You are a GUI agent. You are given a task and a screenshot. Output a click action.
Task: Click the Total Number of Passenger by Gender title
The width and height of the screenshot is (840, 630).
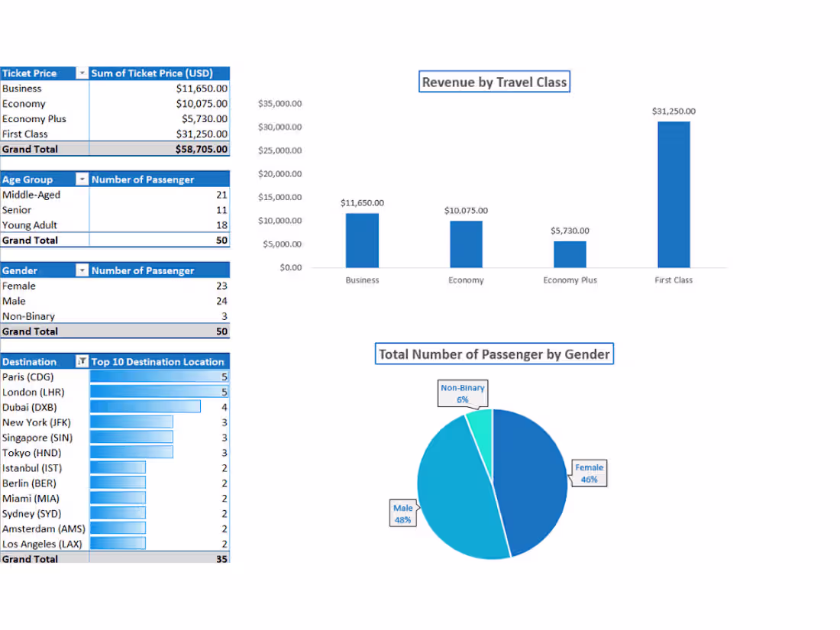(x=494, y=354)
